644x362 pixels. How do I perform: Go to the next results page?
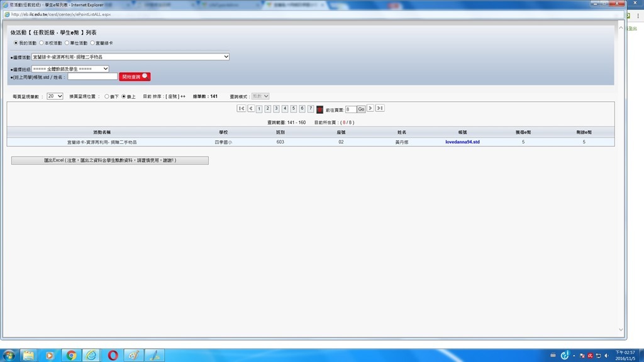pos(370,108)
